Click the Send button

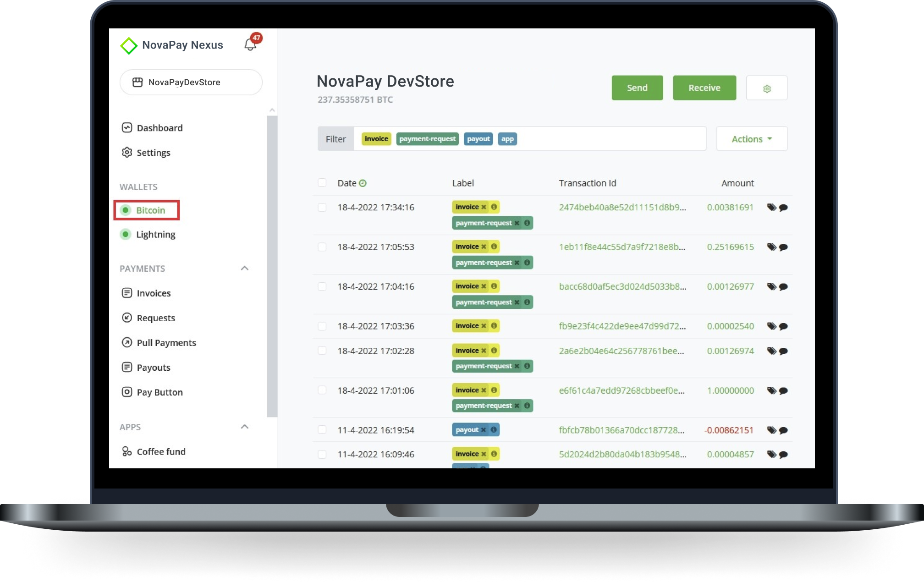click(x=637, y=88)
